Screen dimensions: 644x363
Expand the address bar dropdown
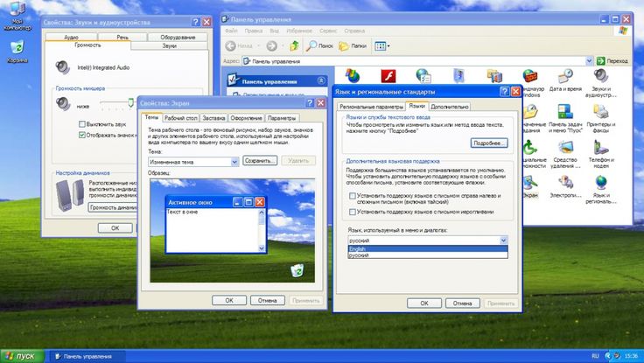click(x=589, y=60)
